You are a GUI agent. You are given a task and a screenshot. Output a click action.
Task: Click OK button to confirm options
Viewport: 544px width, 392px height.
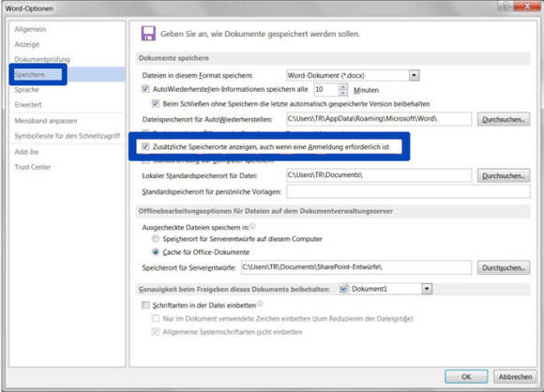(466, 376)
